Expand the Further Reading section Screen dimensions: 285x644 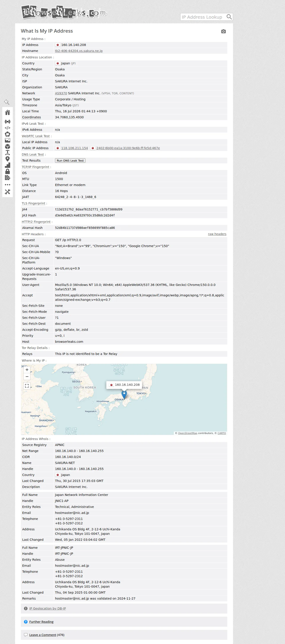coord(41,622)
